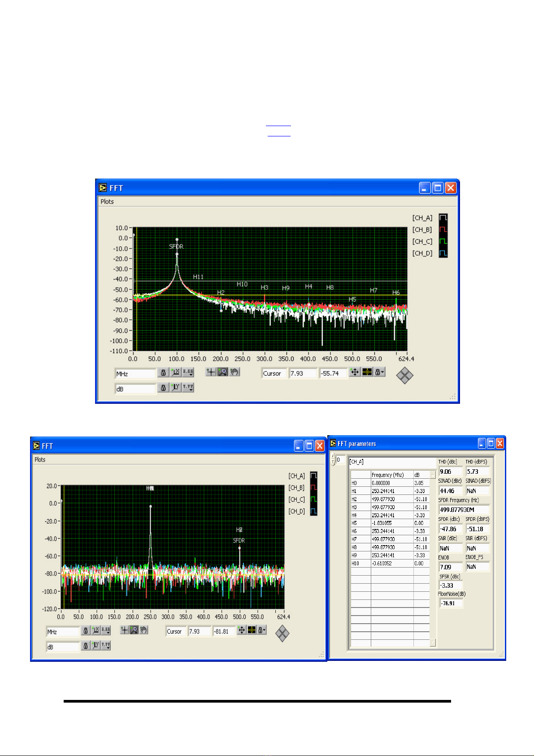Select cursor movement tool in upper FFT window
The width and height of the screenshot is (534, 756).
(211, 372)
